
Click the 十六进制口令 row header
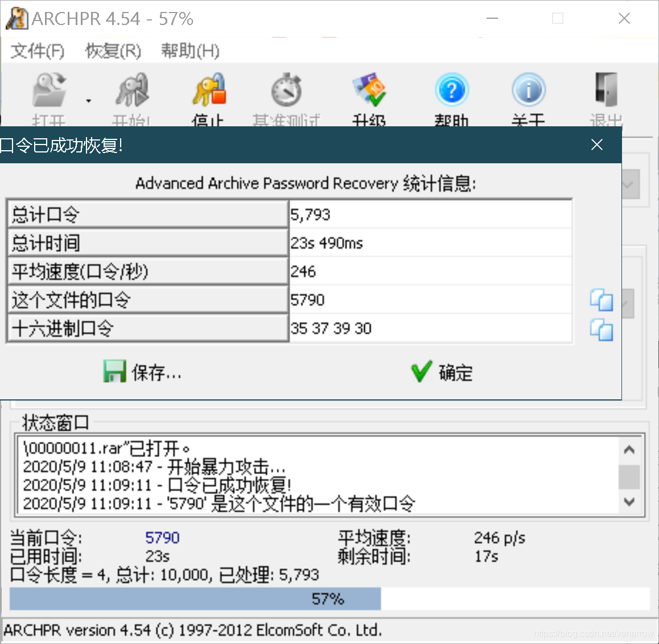pyautogui.click(x=148, y=328)
